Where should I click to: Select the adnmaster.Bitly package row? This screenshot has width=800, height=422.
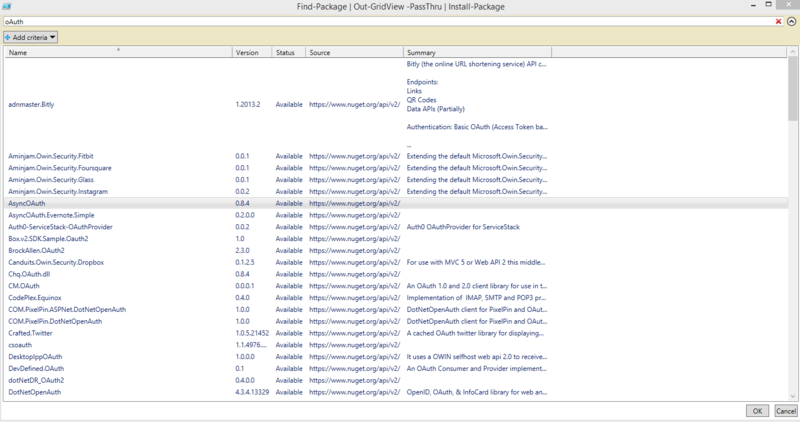396,104
